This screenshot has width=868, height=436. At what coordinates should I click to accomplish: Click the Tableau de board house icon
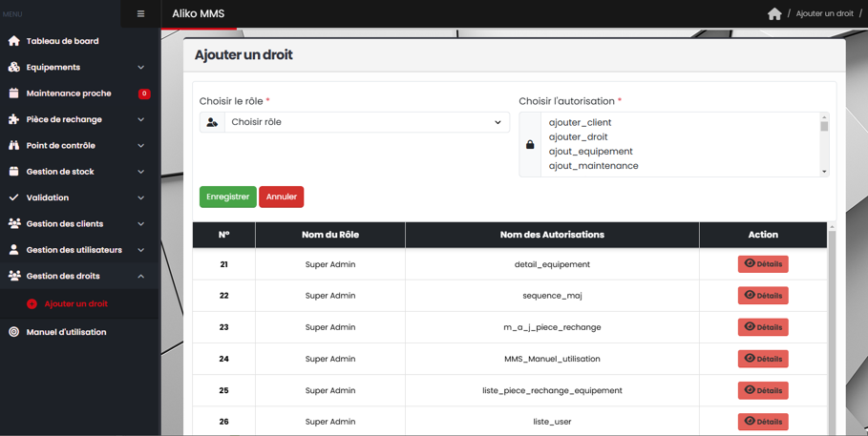click(x=13, y=41)
